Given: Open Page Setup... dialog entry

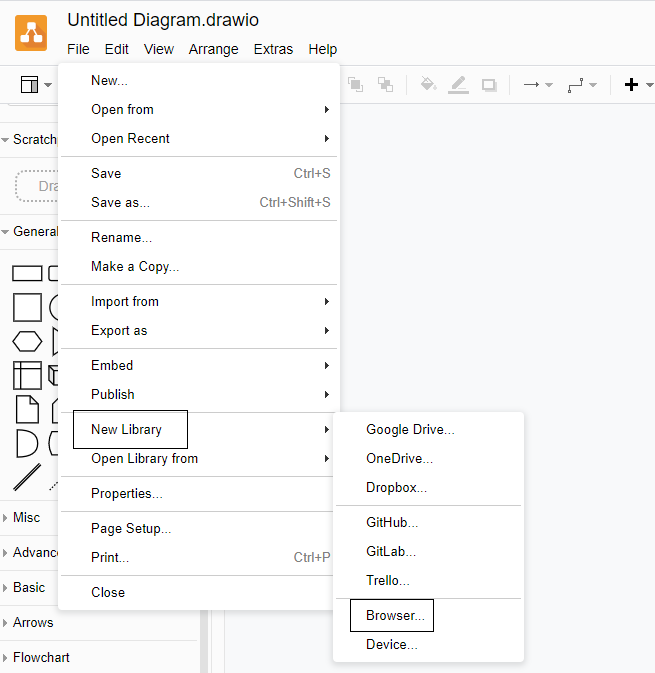Looking at the screenshot, I should tap(199, 528).
